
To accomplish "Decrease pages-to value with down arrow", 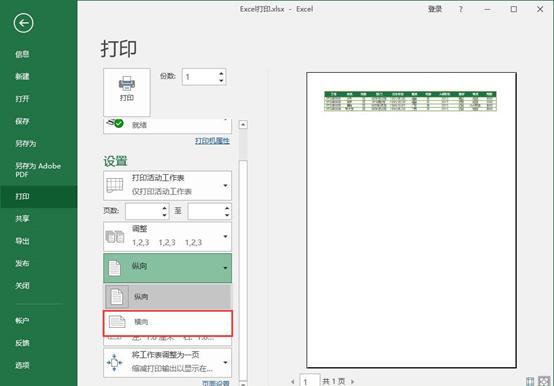I will click(227, 215).
